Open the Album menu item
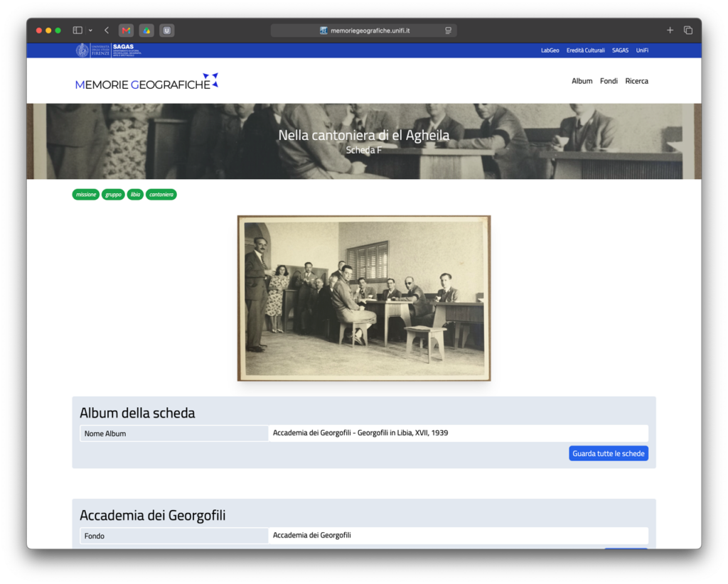This screenshot has height=584, width=728. (x=582, y=81)
